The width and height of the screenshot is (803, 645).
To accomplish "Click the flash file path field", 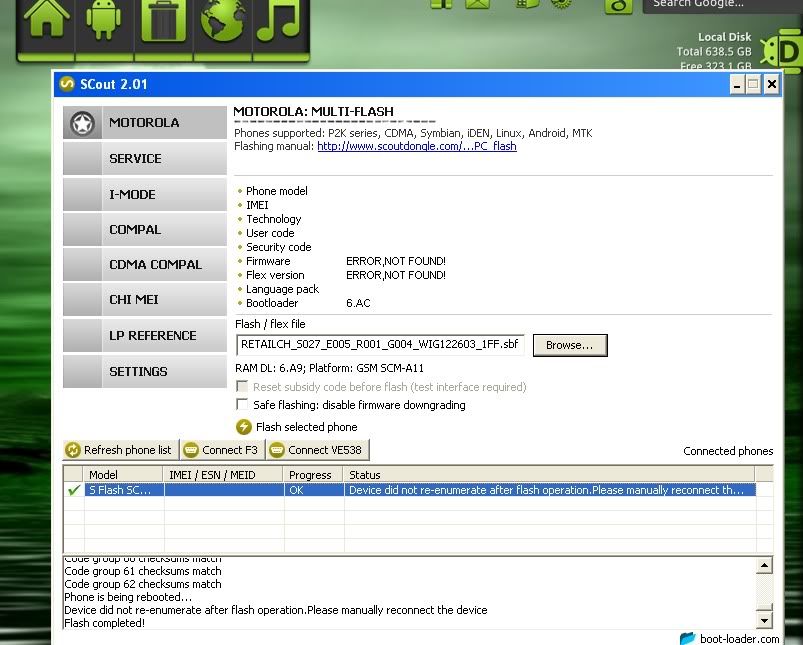I will pyautogui.click(x=380, y=345).
